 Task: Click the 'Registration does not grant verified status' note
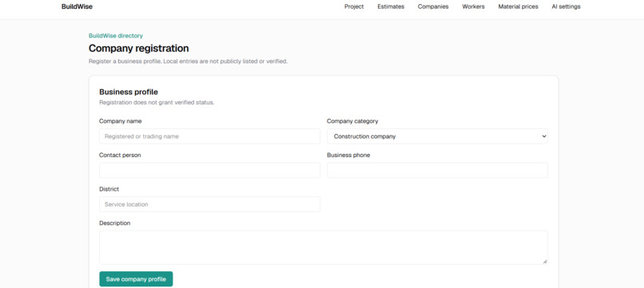click(x=157, y=103)
